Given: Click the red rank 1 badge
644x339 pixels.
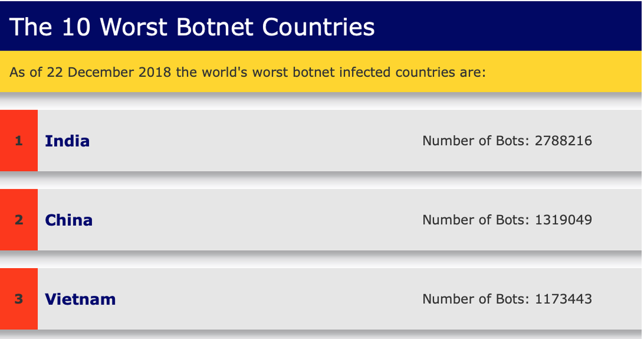Looking at the screenshot, I should (x=19, y=141).
